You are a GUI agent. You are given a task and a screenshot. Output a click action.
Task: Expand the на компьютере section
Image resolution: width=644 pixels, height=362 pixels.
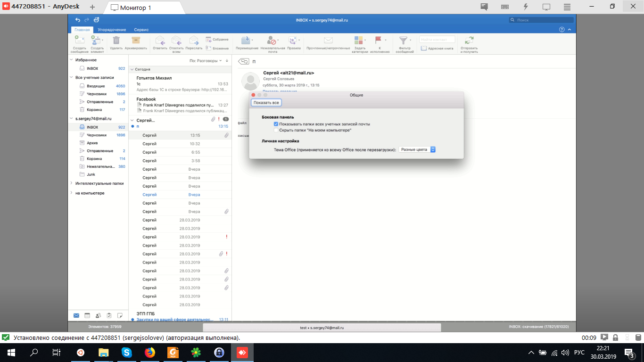pyautogui.click(x=71, y=193)
